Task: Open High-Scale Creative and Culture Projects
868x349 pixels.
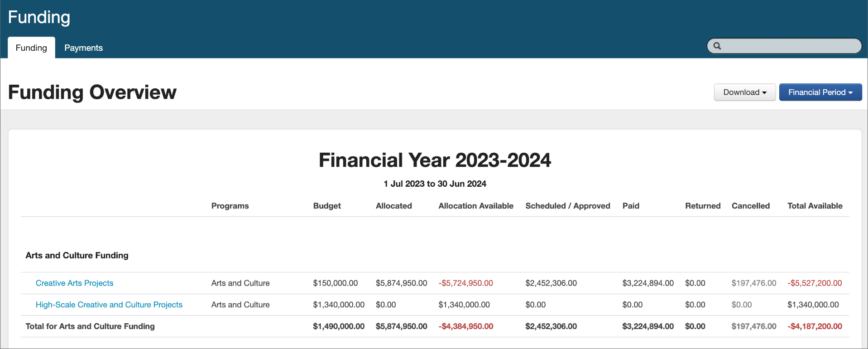Action: pyautogui.click(x=109, y=305)
